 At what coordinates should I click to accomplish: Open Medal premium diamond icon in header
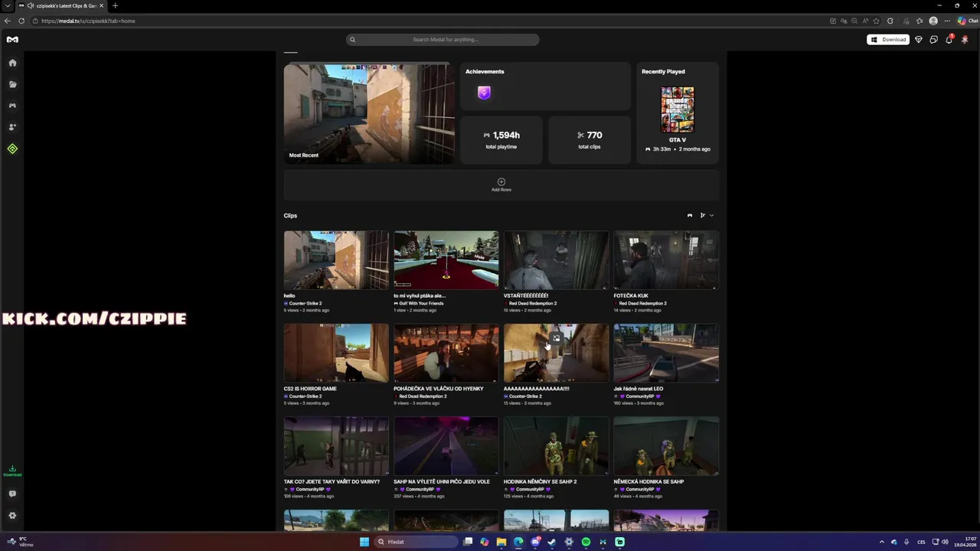[919, 40]
